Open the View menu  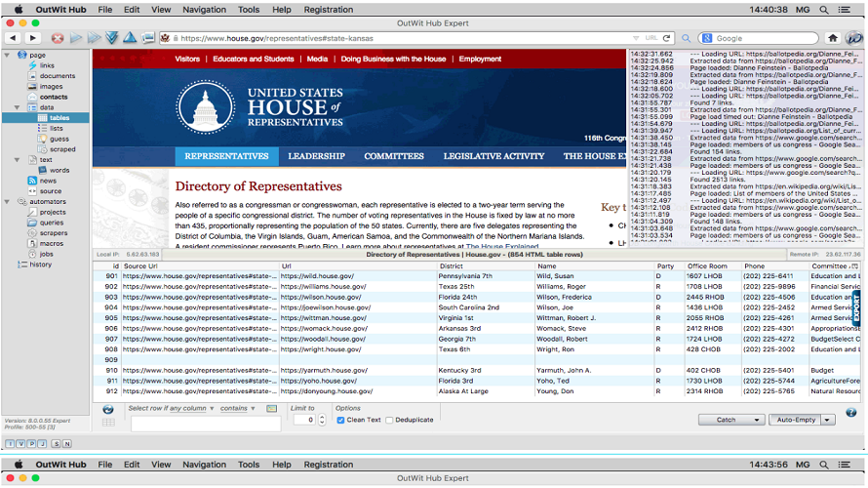(x=161, y=10)
